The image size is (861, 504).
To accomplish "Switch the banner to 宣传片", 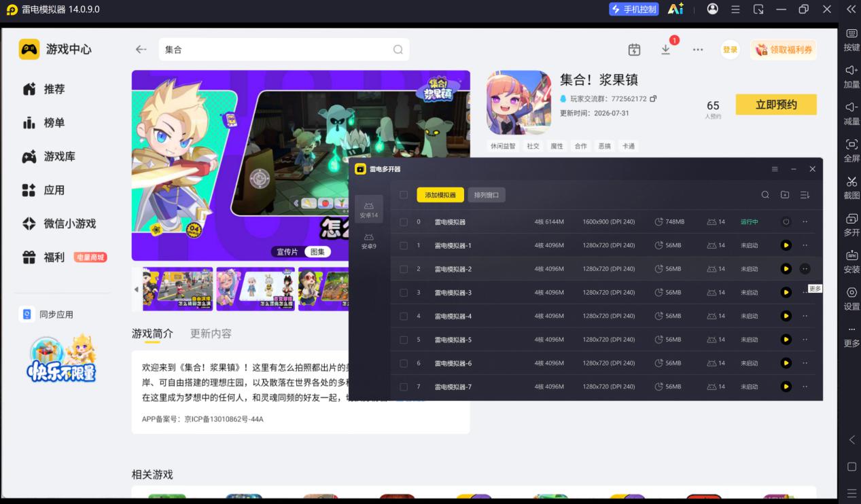I will pos(287,252).
